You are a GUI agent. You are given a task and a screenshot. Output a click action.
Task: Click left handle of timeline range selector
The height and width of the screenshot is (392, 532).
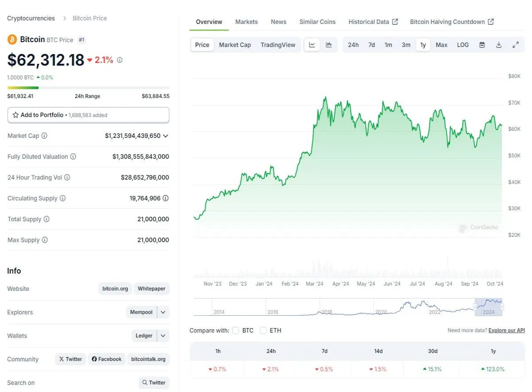point(475,307)
